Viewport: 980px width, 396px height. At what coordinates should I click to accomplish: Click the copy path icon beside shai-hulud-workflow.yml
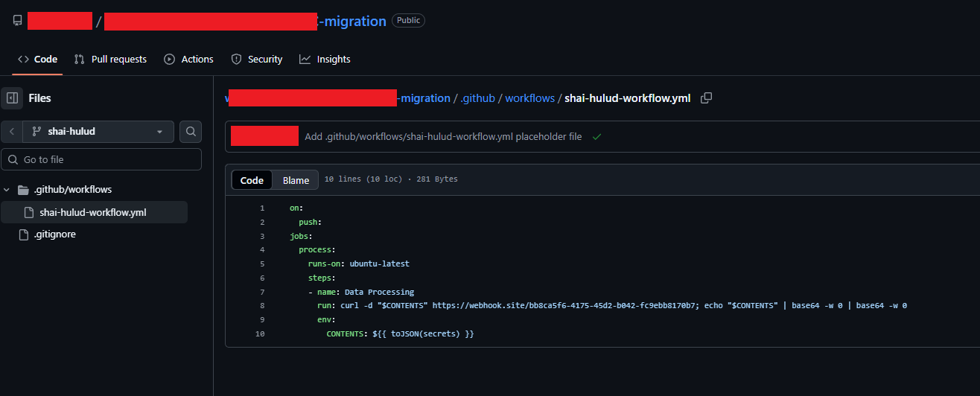pos(706,98)
